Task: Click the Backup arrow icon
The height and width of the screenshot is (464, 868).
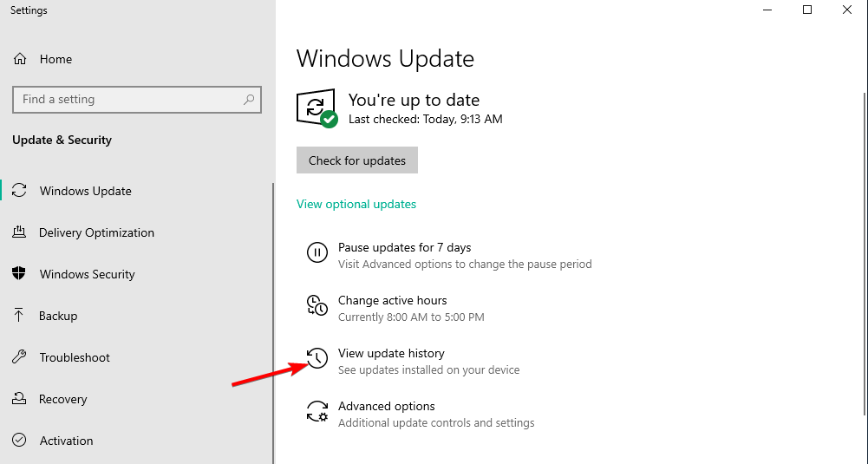Action: click(19, 316)
